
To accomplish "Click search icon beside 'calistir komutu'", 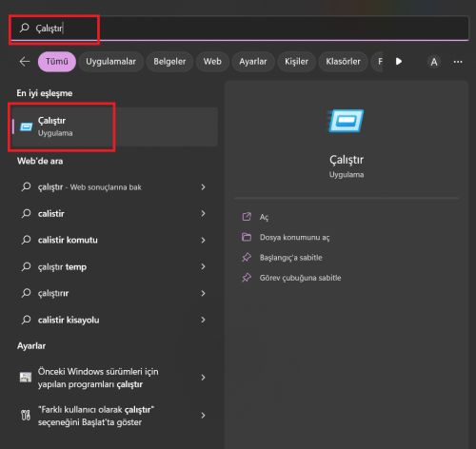I will click(26, 240).
